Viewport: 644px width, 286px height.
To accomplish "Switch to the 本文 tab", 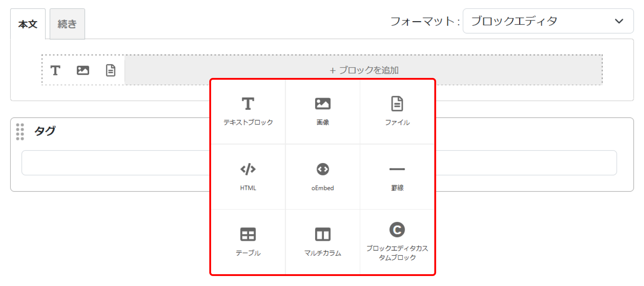I will [28, 24].
